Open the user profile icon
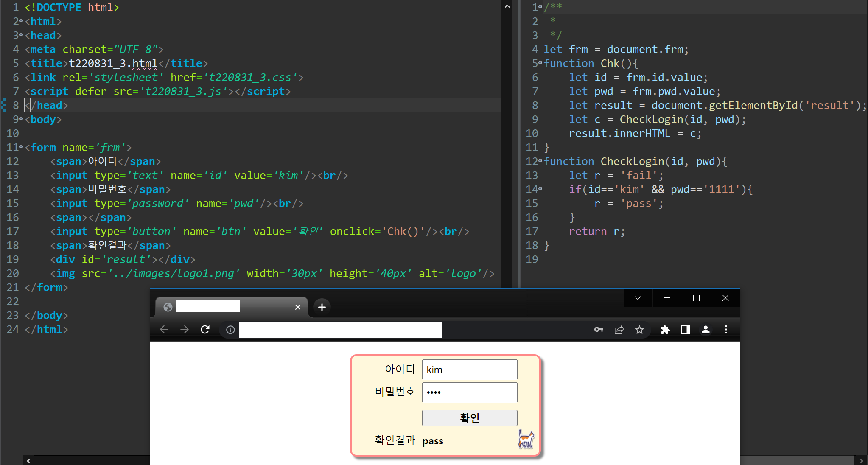This screenshot has width=868, height=465. click(x=706, y=330)
